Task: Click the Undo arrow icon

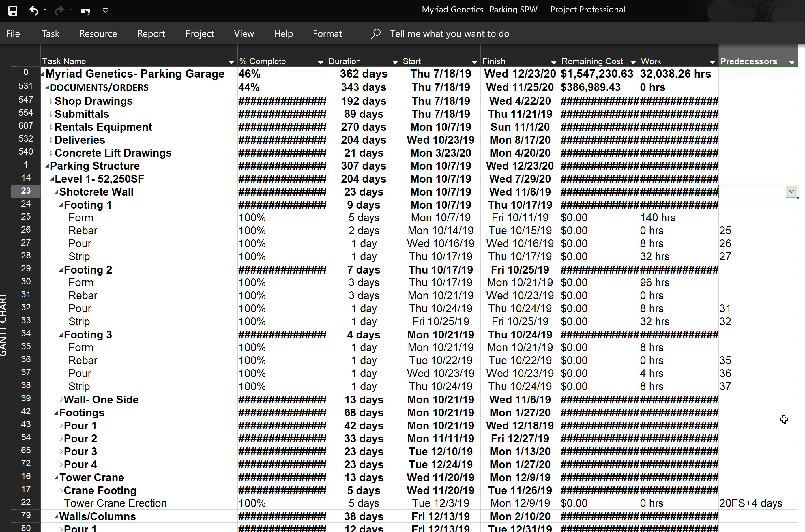Action: click(x=33, y=11)
